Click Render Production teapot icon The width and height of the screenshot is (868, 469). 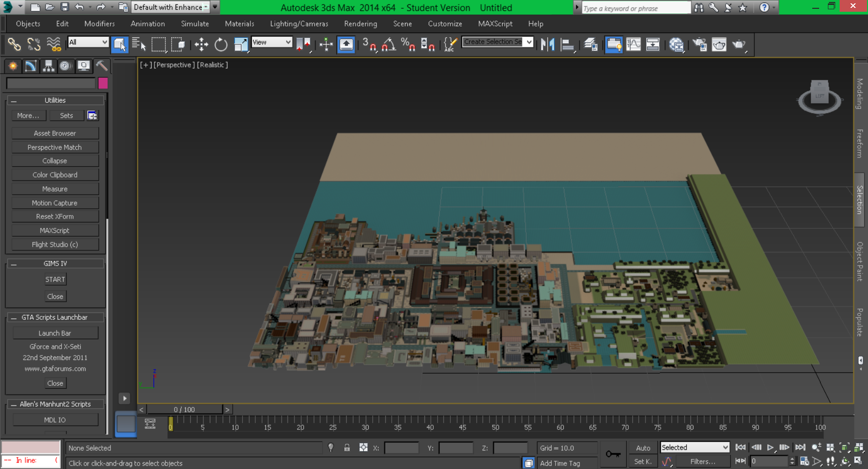[x=738, y=45]
